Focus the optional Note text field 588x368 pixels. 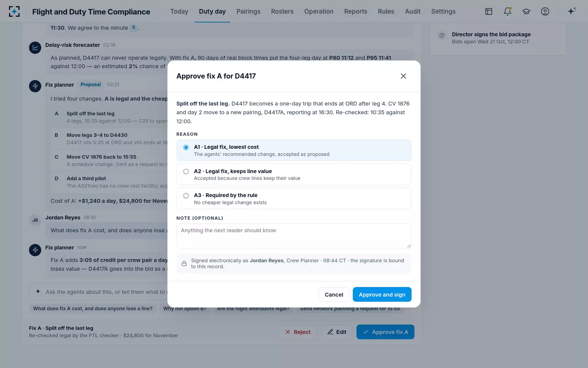click(x=294, y=236)
